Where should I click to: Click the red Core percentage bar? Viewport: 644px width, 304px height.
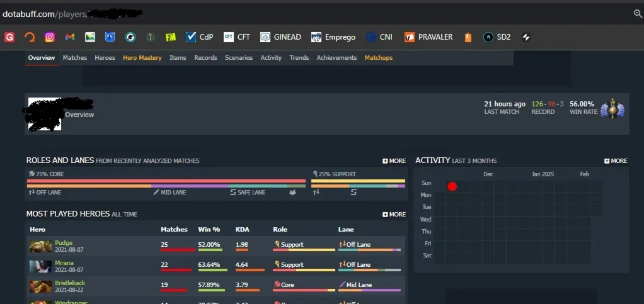[166, 181]
